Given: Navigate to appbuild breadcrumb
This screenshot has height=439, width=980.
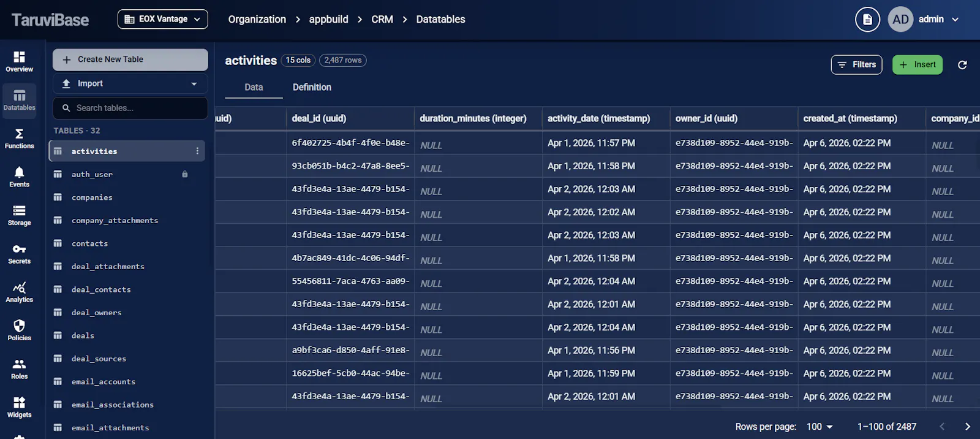Looking at the screenshot, I should 328,20.
